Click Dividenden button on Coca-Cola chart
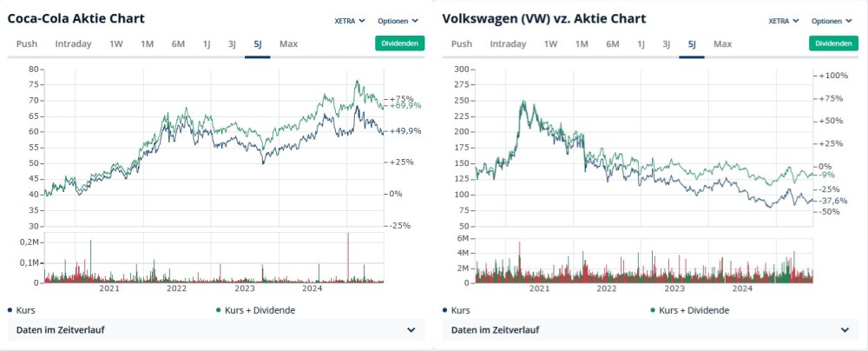 pyautogui.click(x=400, y=43)
